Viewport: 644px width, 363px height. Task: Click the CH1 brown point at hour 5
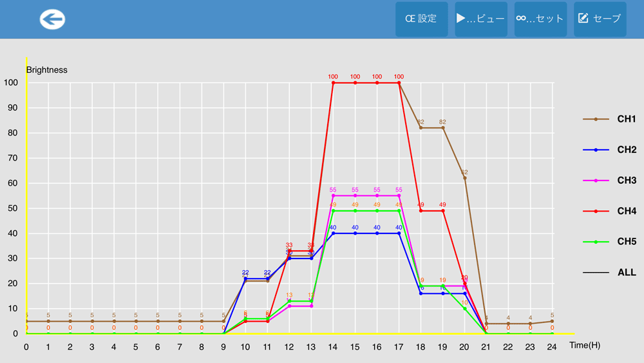[x=136, y=322]
